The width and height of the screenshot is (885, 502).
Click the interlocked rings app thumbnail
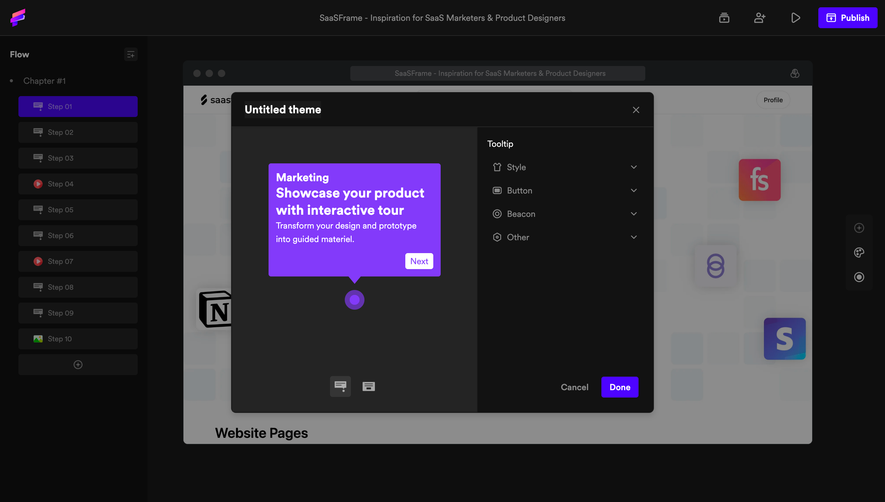coord(716,266)
